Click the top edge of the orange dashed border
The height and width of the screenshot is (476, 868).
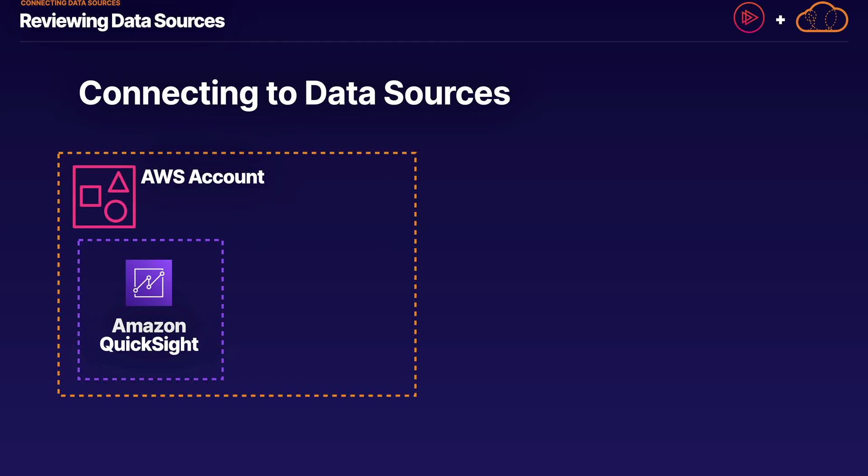tap(237, 153)
